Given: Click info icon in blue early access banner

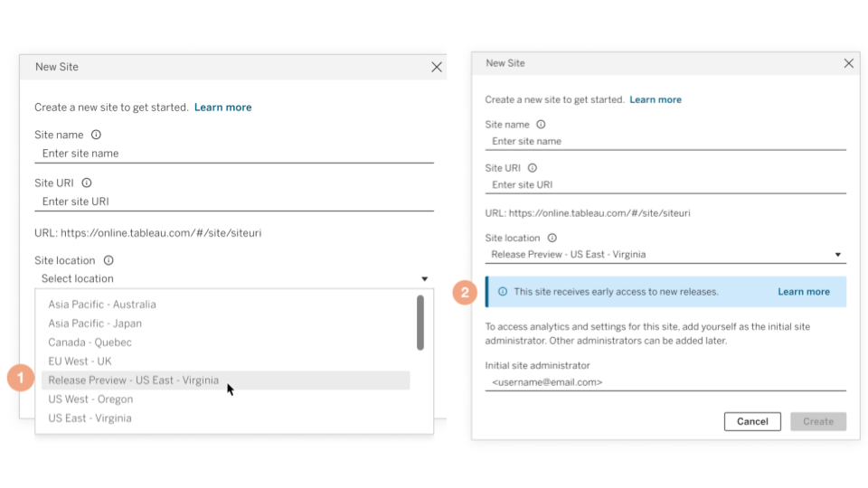Looking at the screenshot, I should pos(503,292).
